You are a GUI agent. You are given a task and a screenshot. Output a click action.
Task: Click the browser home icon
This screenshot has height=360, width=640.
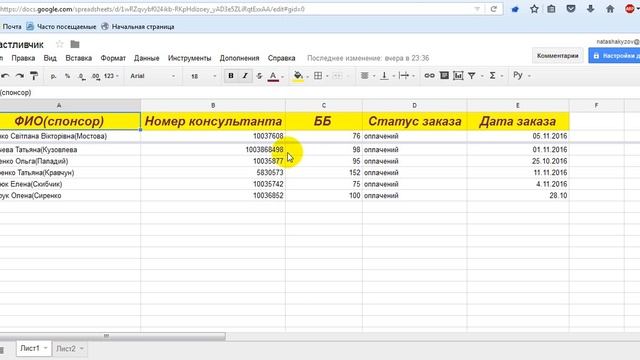coord(610,9)
